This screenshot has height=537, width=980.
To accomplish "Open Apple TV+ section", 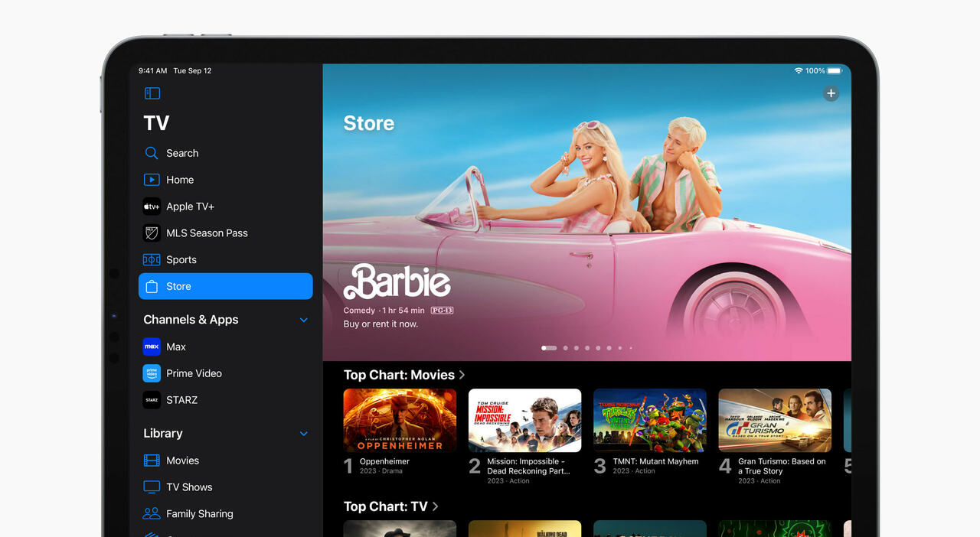I will 225,207.
